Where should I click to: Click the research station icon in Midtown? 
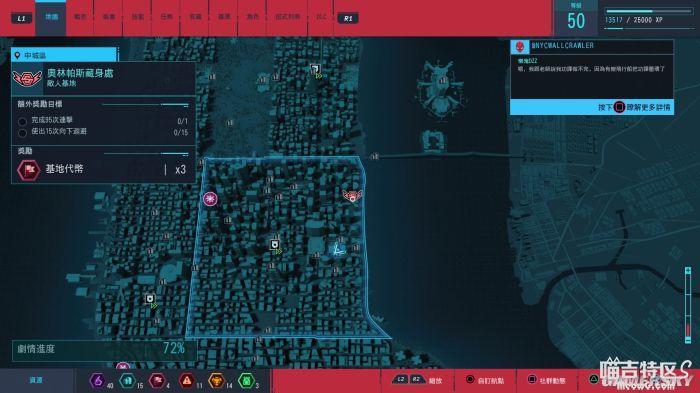(339, 248)
